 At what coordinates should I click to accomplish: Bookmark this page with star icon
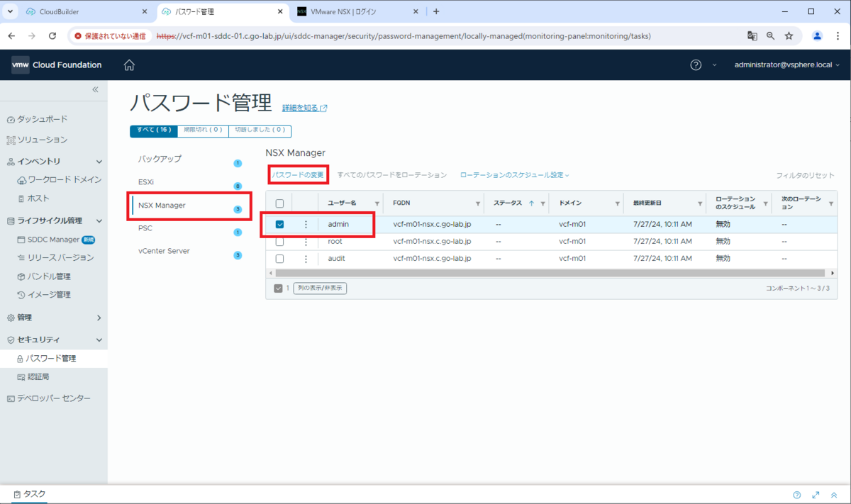pyautogui.click(x=789, y=35)
